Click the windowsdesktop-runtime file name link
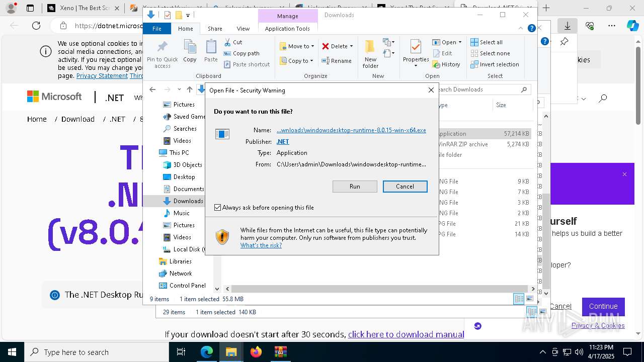This screenshot has height=362, width=644. click(x=351, y=130)
